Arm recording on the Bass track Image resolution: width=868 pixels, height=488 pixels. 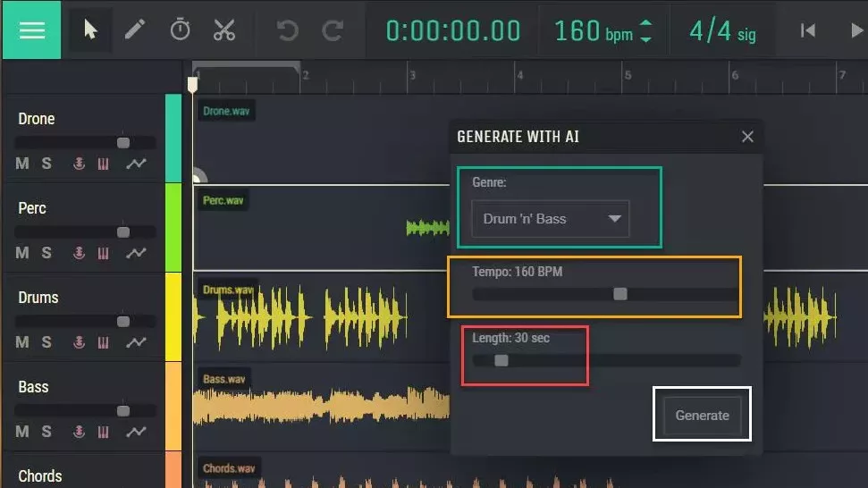(x=80, y=431)
